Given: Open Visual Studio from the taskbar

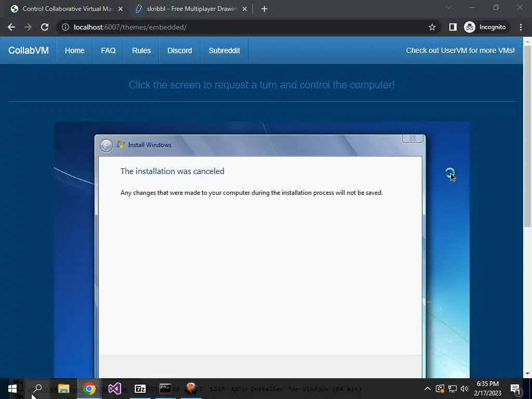Looking at the screenshot, I should click(x=115, y=389).
